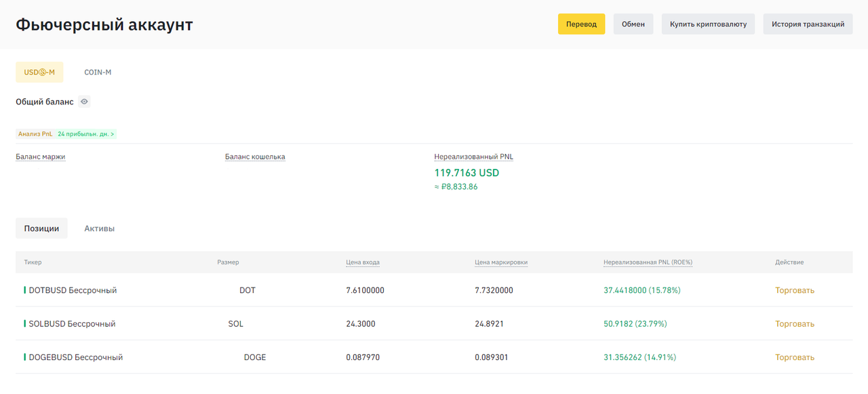Click Торговать in SOLBUSD row
The width and height of the screenshot is (868, 394).
pyautogui.click(x=795, y=324)
